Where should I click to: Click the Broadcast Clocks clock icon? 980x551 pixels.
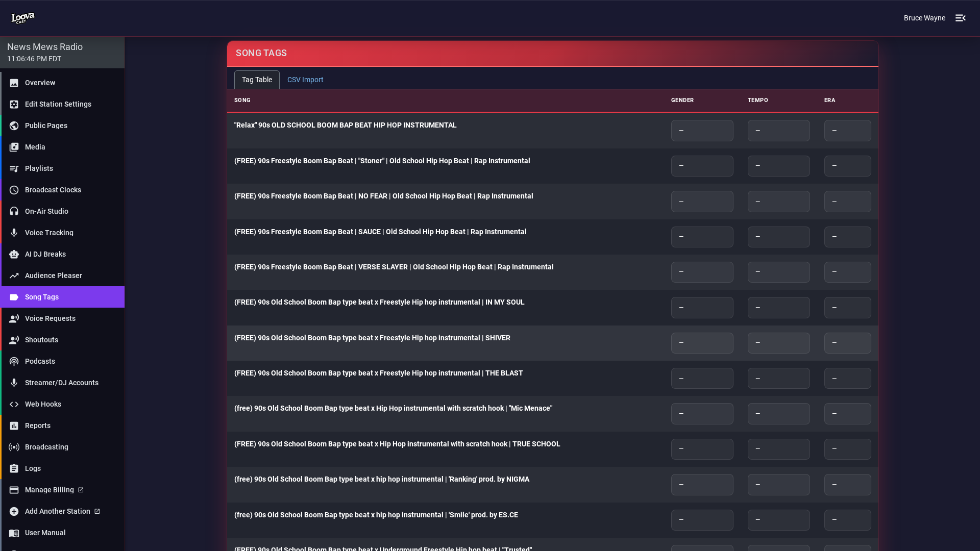(x=14, y=190)
